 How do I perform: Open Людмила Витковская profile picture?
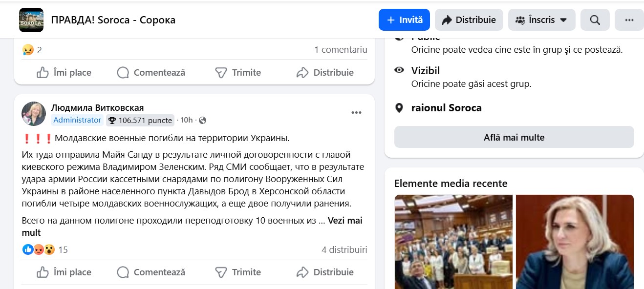click(x=34, y=114)
